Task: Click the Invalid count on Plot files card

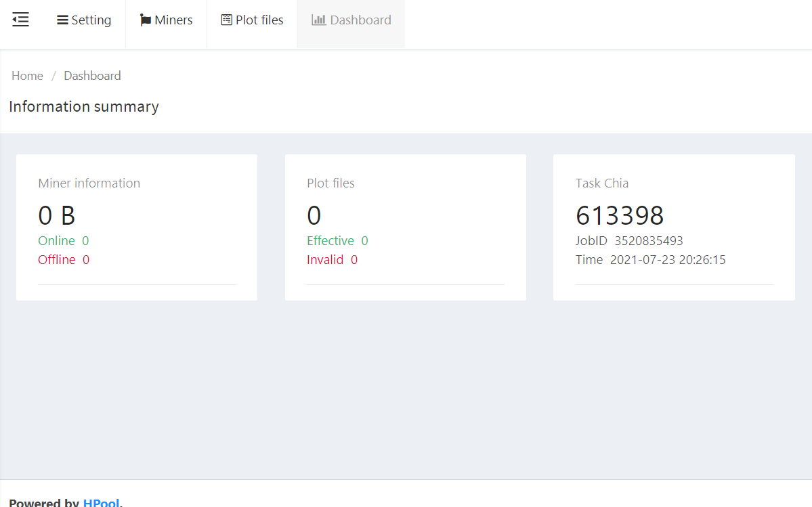Action: pyautogui.click(x=332, y=259)
